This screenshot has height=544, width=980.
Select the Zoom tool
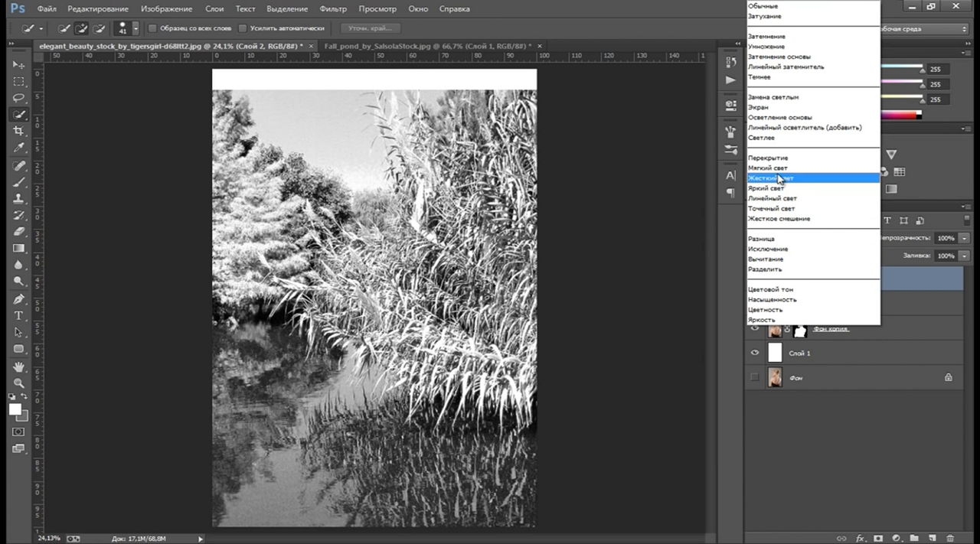click(x=19, y=383)
